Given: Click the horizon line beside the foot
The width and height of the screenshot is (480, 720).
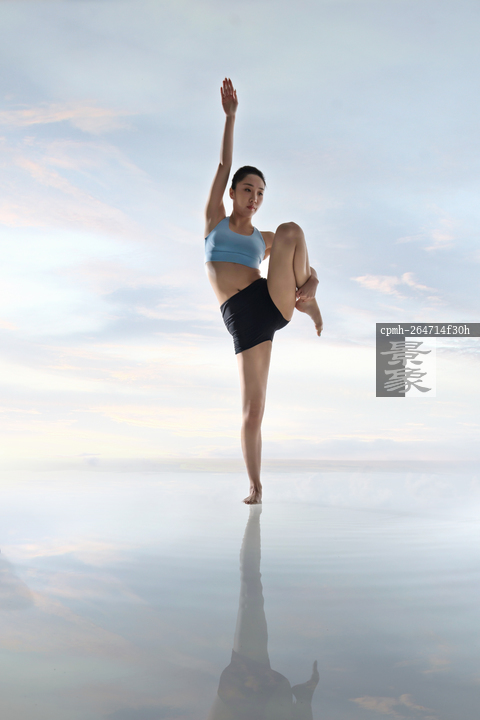Looking at the screenshot, I should (367, 461).
